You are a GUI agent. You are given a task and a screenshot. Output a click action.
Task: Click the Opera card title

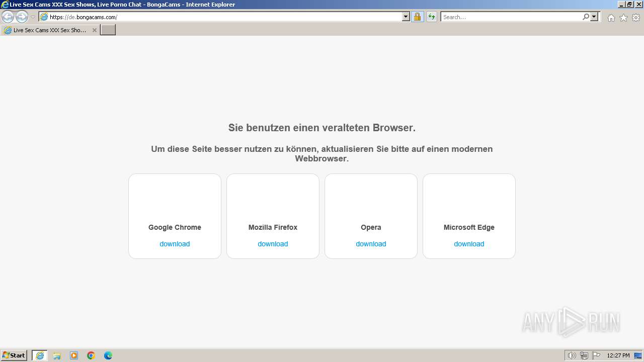[371, 227]
